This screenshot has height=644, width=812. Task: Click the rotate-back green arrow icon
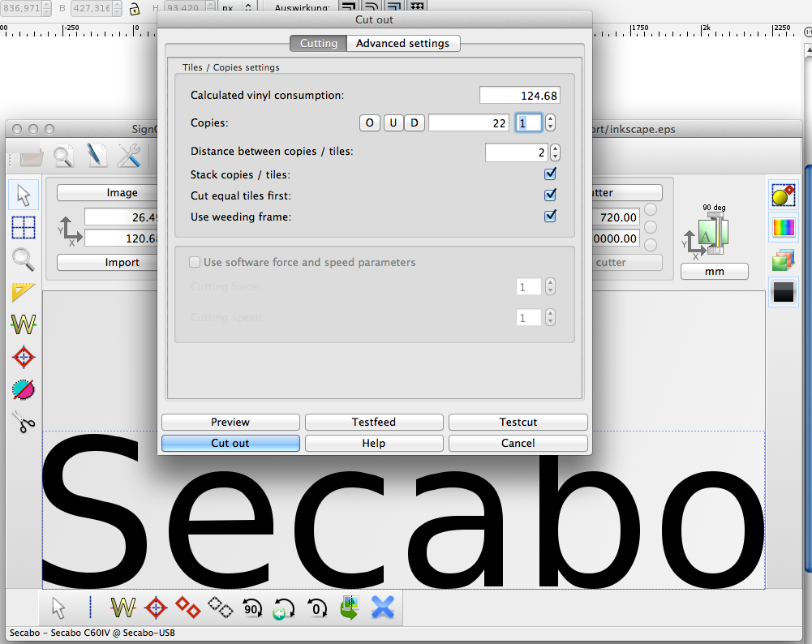[x=283, y=609]
